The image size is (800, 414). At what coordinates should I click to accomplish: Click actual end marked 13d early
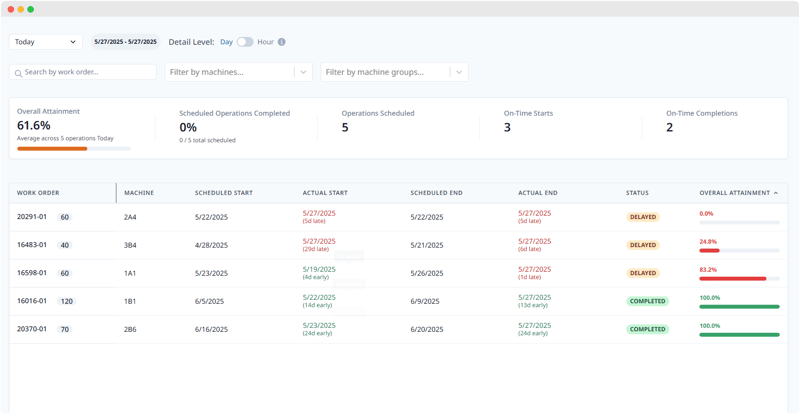(x=535, y=301)
